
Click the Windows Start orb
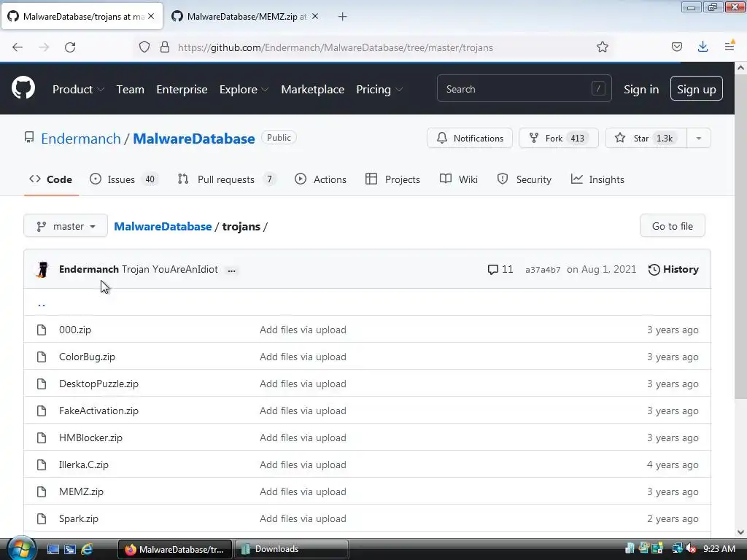pyautogui.click(x=21, y=549)
